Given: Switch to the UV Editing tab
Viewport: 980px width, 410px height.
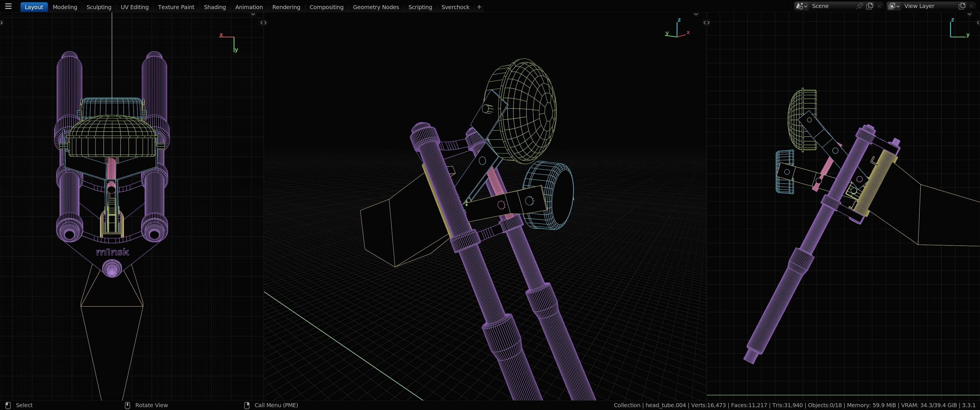Looking at the screenshot, I should tap(134, 7).
